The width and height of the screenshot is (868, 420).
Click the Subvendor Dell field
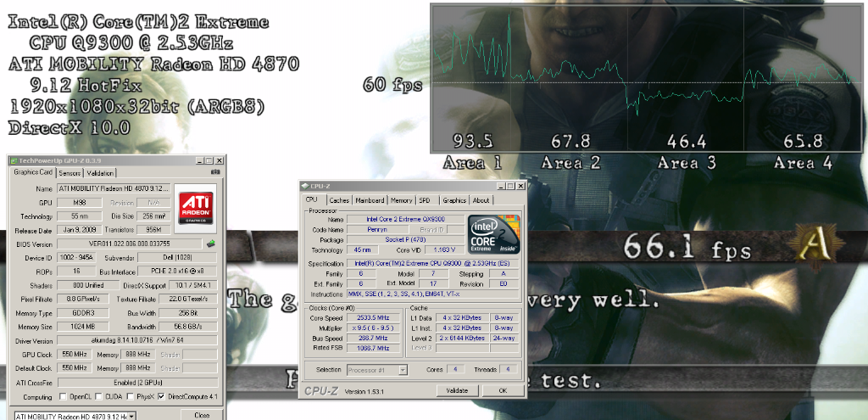[x=178, y=258]
